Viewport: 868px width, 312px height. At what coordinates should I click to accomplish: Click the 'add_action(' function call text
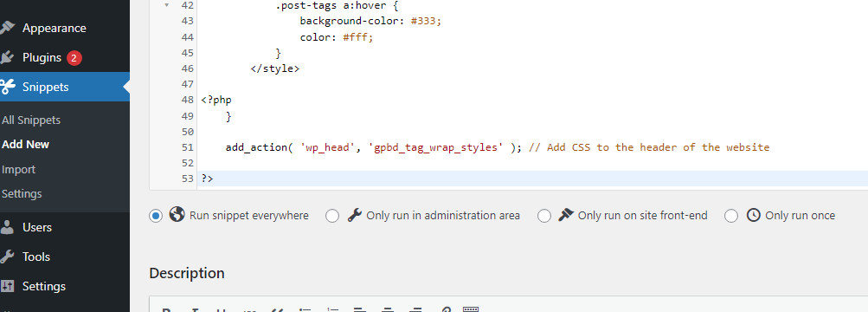[x=259, y=147]
